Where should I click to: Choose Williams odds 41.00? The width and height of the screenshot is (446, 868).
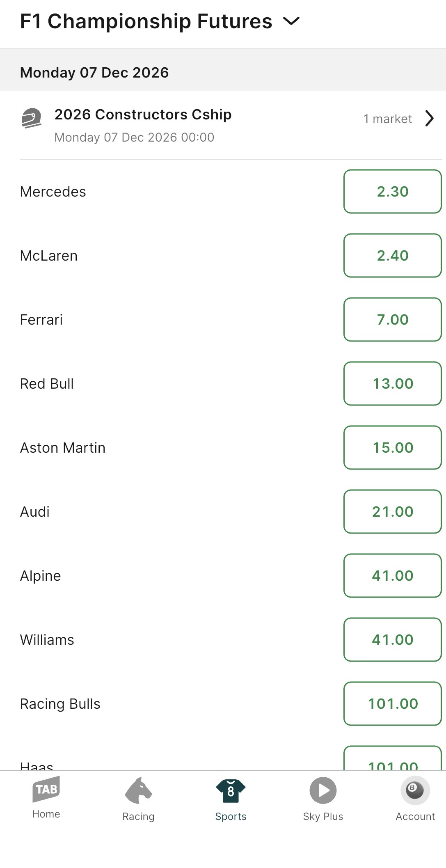pos(392,640)
